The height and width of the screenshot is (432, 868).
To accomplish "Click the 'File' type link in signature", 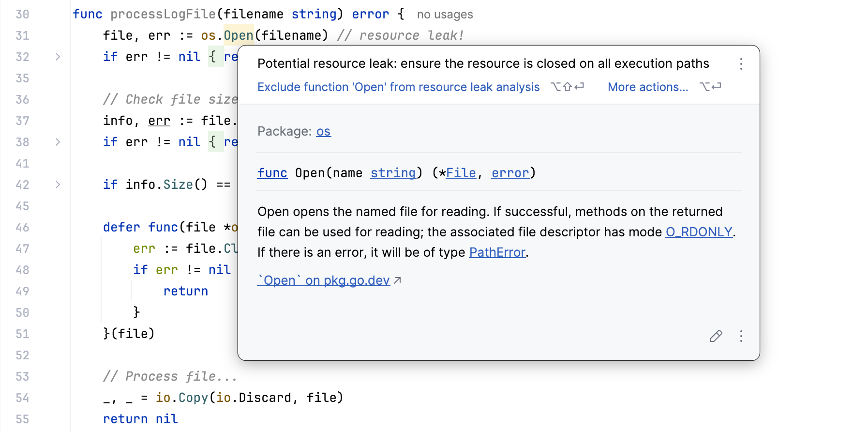I will (461, 173).
